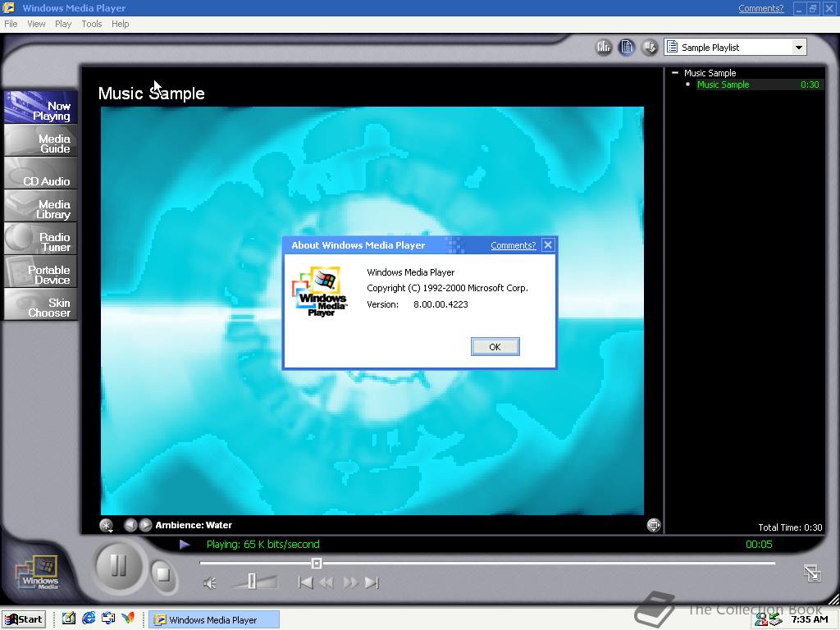Click the Playing: 65 K bits/second status
Screen dimensions: 840x630
(x=263, y=545)
